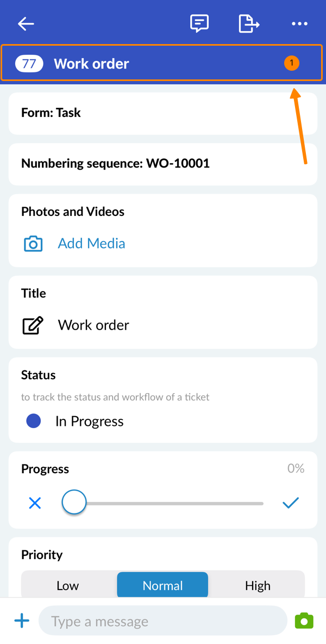This screenshot has width=326, height=644.
Task: Tap the camera icon beside Add Media
Action: [33, 244]
